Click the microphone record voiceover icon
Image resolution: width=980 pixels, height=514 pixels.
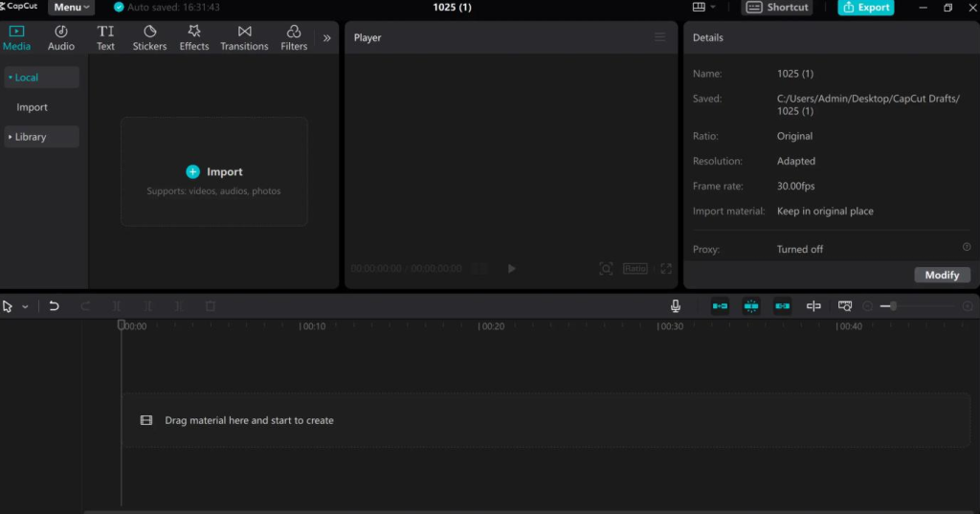[x=676, y=305]
